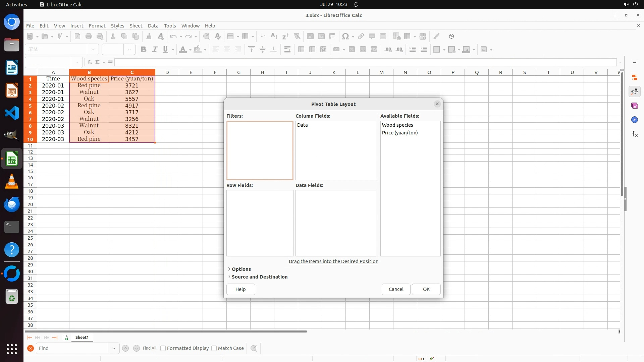Toggle the Match Case checkbox
The width and height of the screenshot is (644, 362).
click(x=214, y=348)
